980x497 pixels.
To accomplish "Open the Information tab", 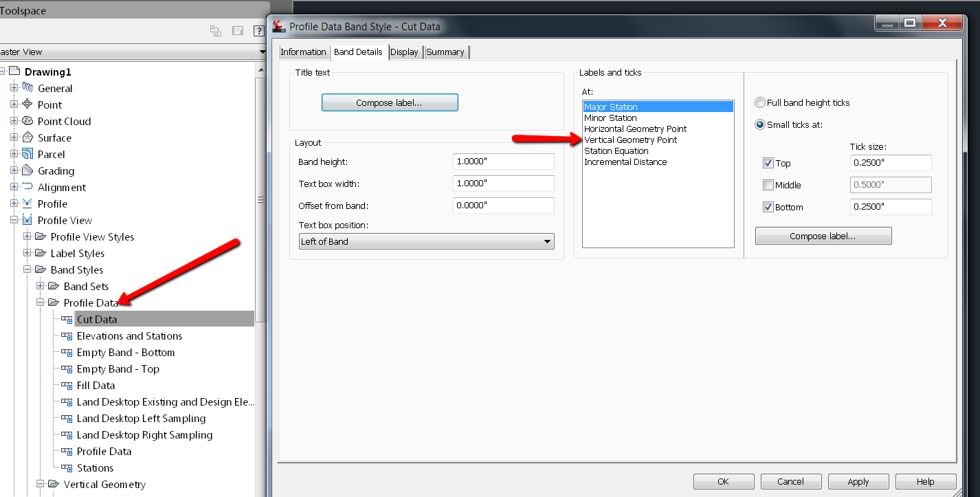I will pos(304,52).
